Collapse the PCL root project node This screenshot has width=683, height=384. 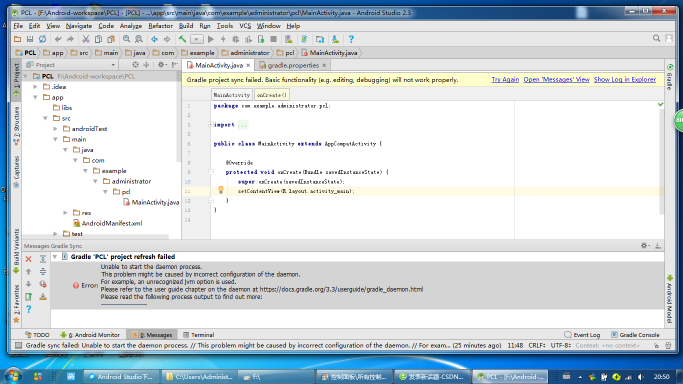(26, 76)
